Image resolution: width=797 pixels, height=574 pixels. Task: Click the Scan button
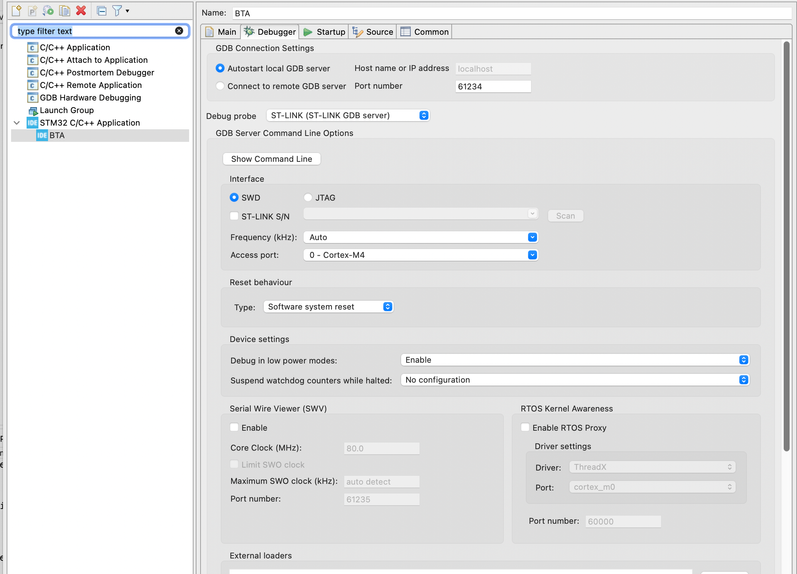(x=565, y=216)
